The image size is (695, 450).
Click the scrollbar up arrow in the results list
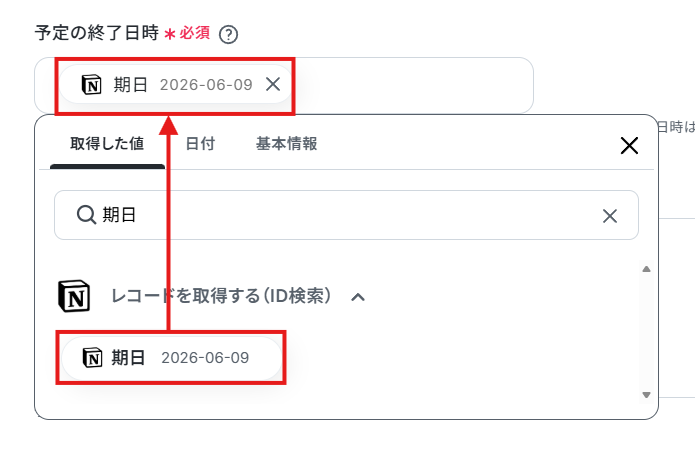click(646, 269)
